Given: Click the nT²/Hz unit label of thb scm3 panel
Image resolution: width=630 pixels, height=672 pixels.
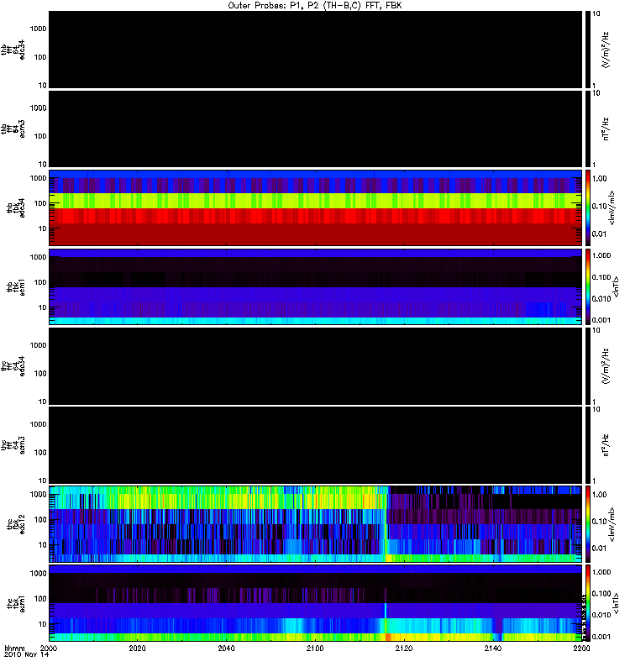Looking at the screenshot, I should [606, 129].
